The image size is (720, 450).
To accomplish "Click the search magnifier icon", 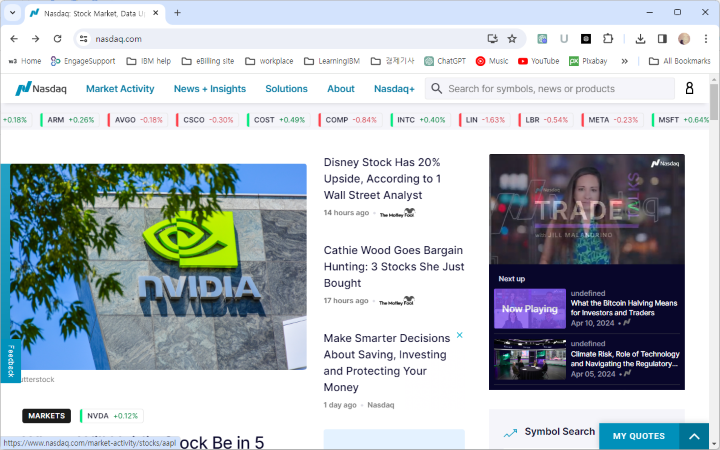I will [437, 89].
